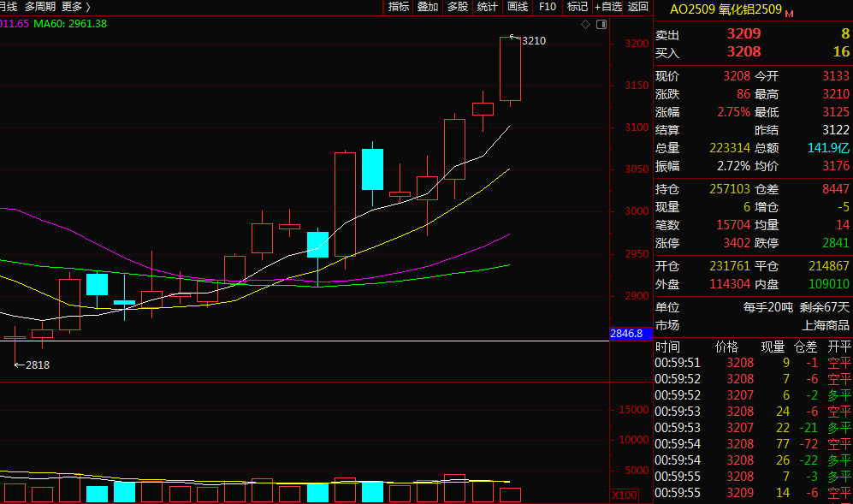Image resolution: width=853 pixels, height=504 pixels.
Task: Click the 卖出 ask price 3209
Action: [743, 34]
